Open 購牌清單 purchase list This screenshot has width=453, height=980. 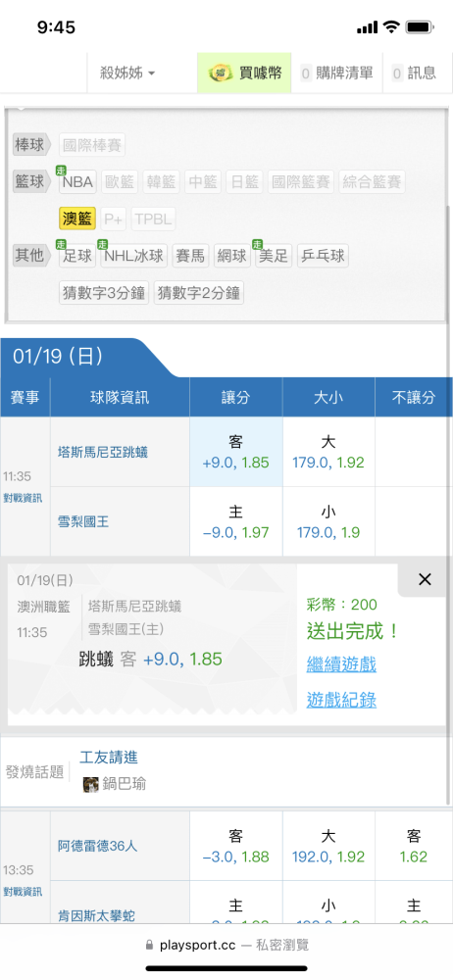click(x=337, y=73)
